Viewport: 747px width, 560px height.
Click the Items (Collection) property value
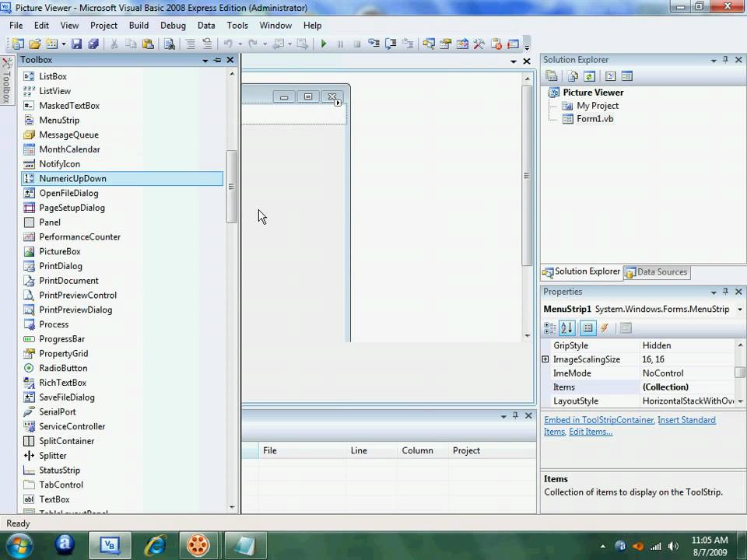tap(686, 387)
